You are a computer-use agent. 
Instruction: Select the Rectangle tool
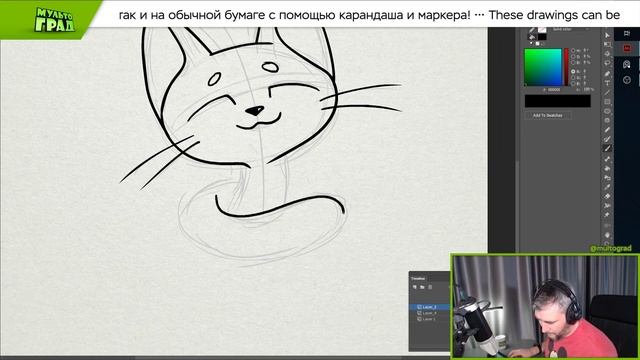click(x=607, y=102)
